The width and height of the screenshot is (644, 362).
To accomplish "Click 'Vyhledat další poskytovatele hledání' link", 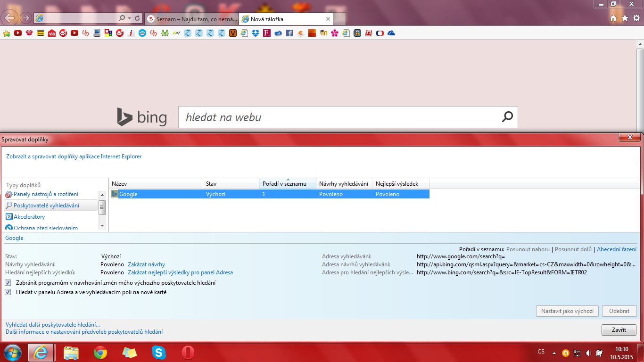I will [53, 325].
